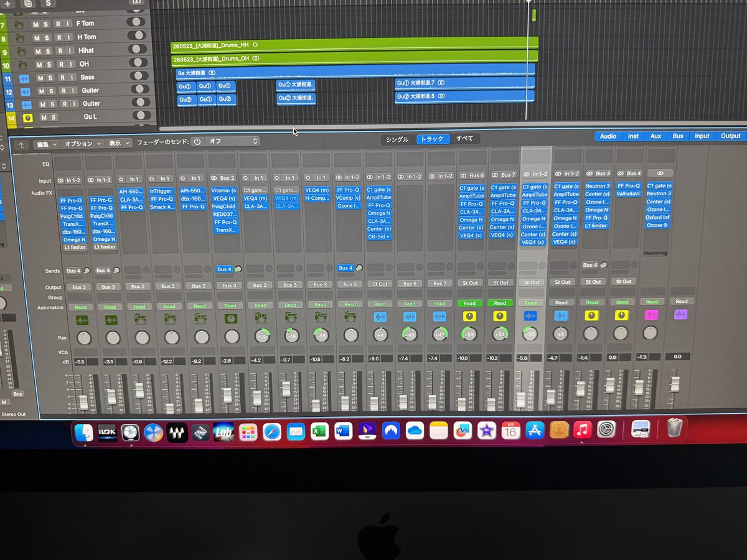Toggle the Audio channel filter button
This screenshot has height=560, width=747.
[x=608, y=136]
